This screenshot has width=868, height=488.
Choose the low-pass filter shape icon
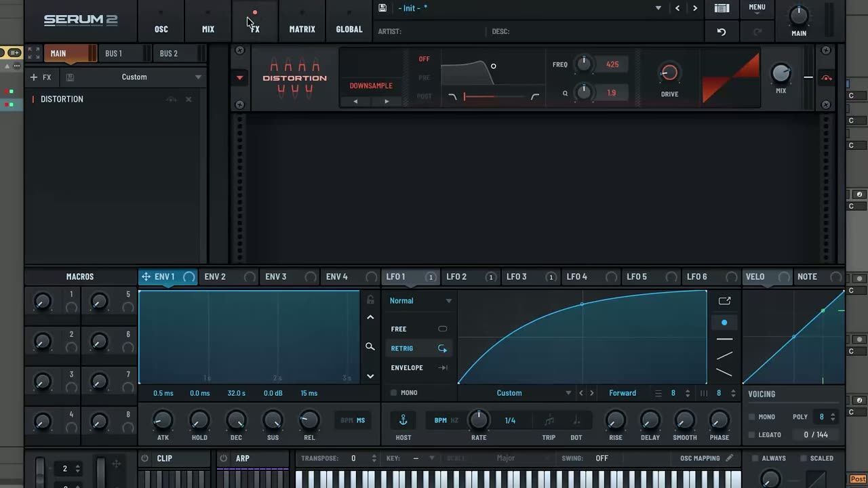453,98
